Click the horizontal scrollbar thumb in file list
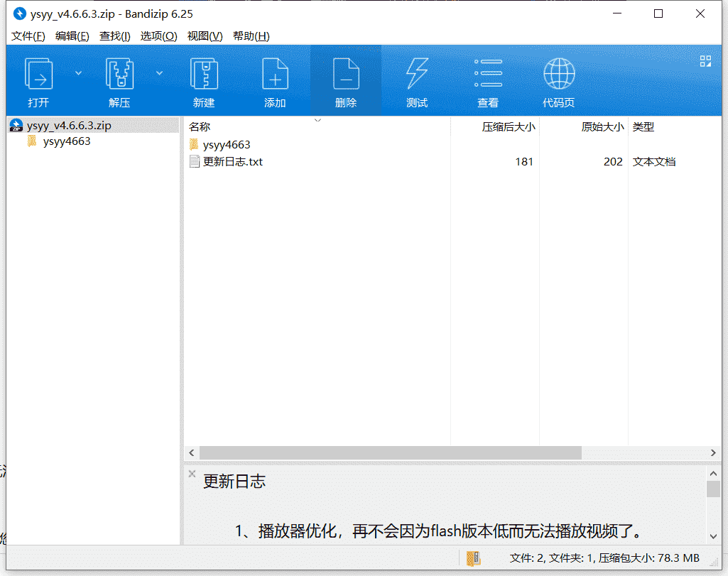The width and height of the screenshot is (728, 576). pos(391,452)
